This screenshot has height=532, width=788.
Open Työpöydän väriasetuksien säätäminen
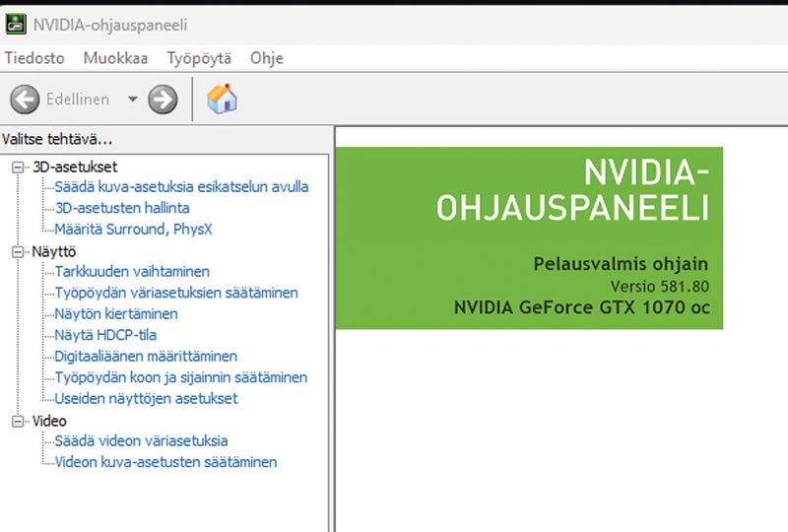[176, 293]
